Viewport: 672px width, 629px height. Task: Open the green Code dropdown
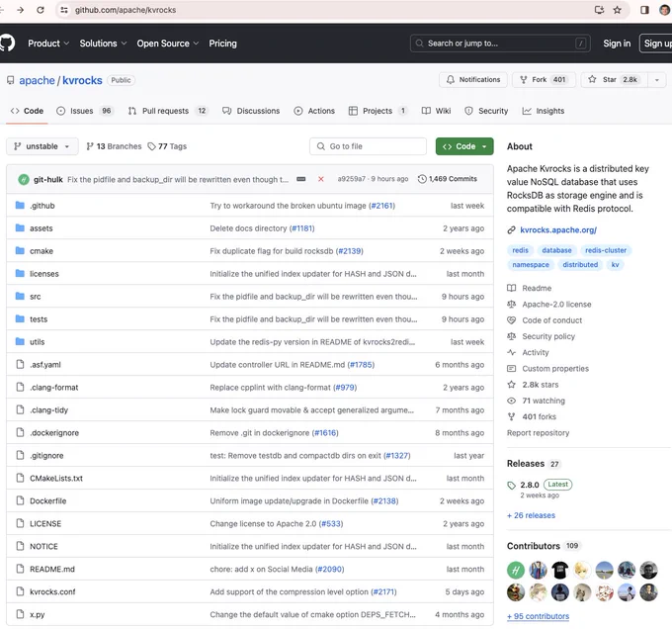464,146
